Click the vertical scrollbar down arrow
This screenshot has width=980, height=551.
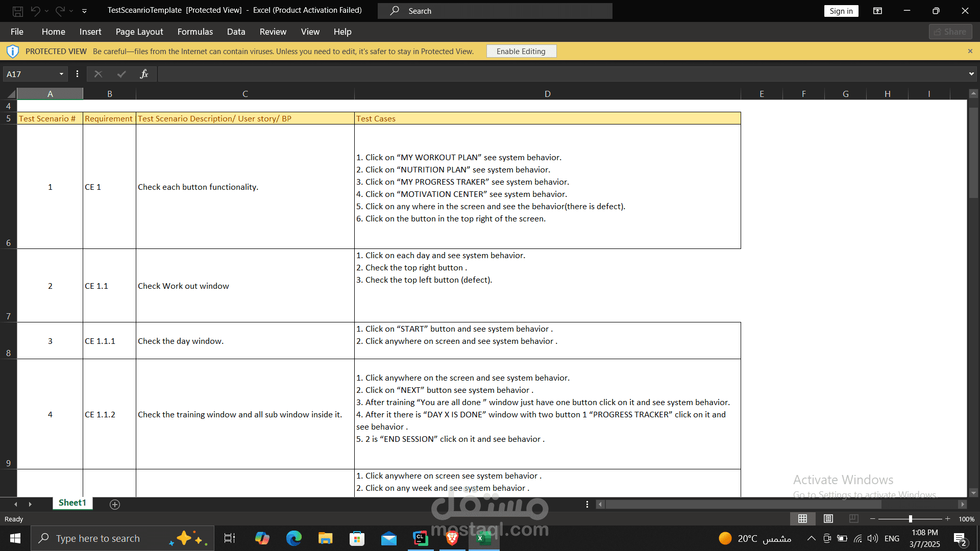click(x=973, y=493)
